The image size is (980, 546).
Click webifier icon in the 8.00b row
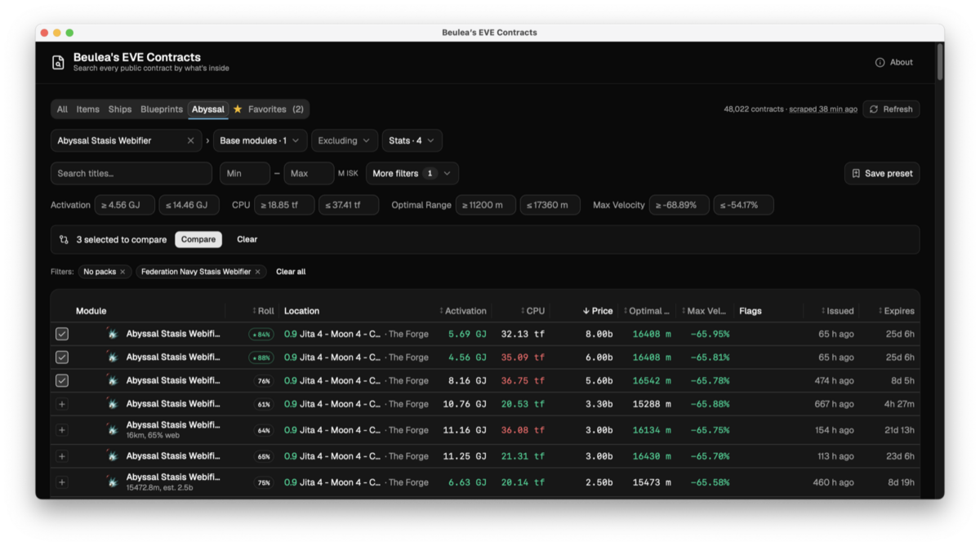pyautogui.click(x=112, y=334)
